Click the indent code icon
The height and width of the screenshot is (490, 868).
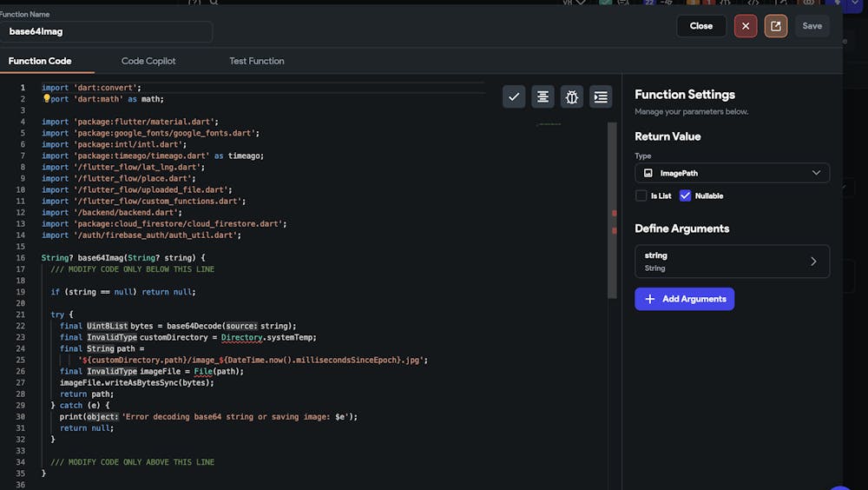pyautogui.click(x=601, y=96)
